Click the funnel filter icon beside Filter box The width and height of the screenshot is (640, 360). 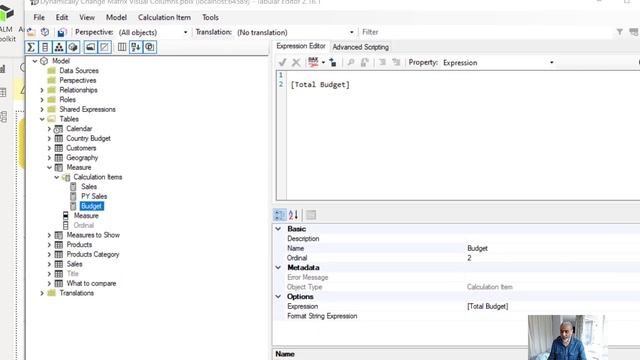[620, 32]
